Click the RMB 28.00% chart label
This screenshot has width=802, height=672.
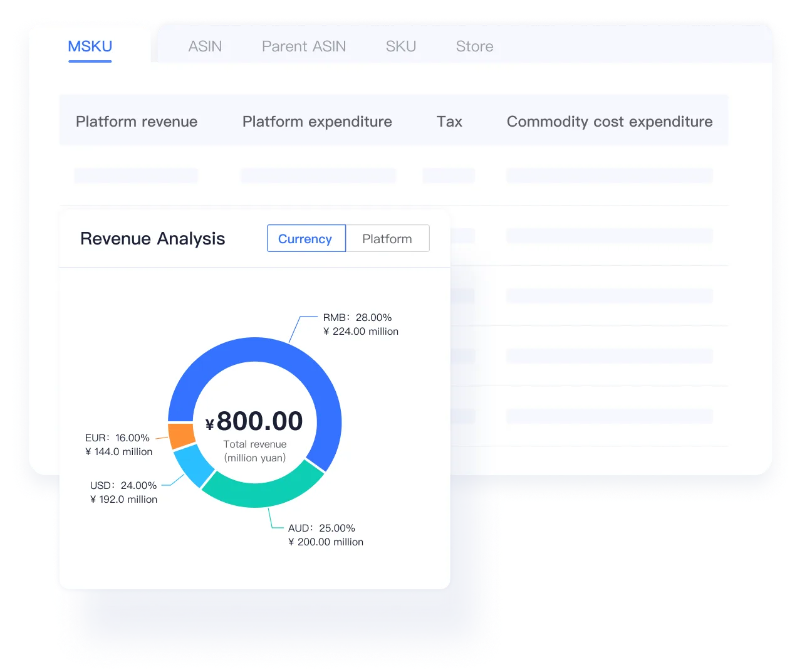(x=357, y=318)
